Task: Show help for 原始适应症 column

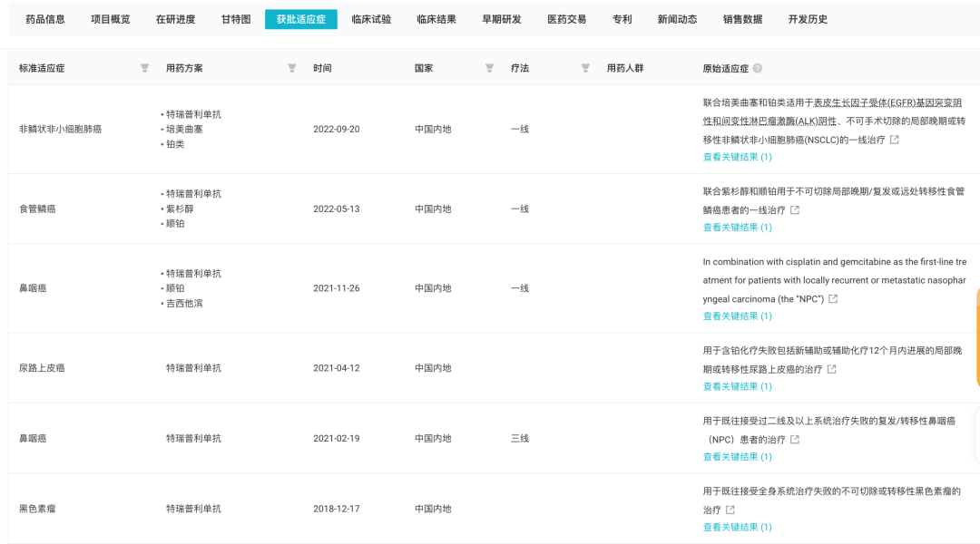Action: pyautogui.click(x=758, y=68)
